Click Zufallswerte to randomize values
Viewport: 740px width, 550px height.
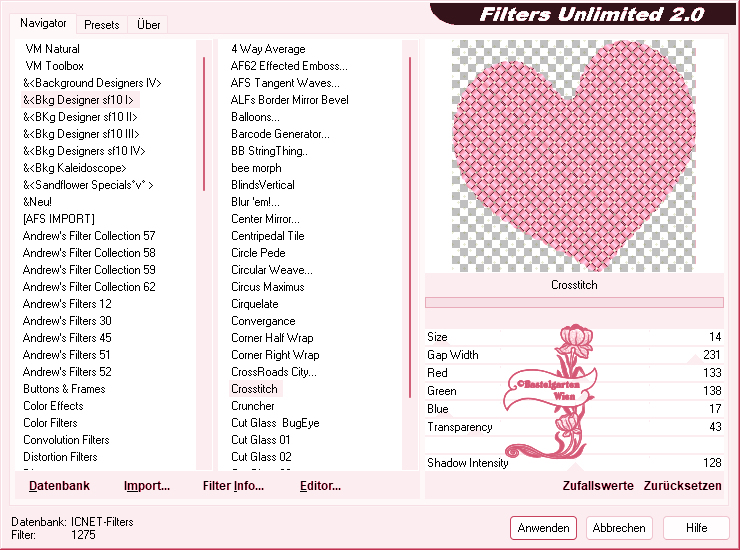click(x=598, y=486)
